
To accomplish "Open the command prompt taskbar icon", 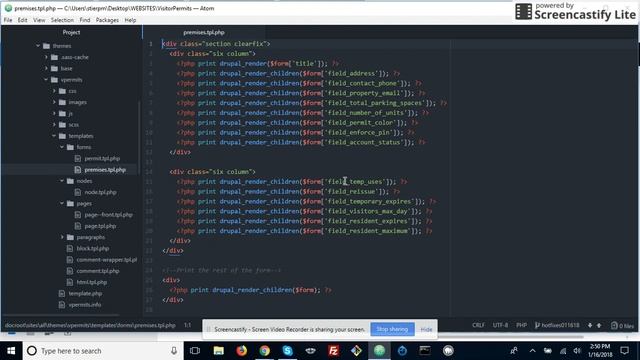I will point(425,351).
